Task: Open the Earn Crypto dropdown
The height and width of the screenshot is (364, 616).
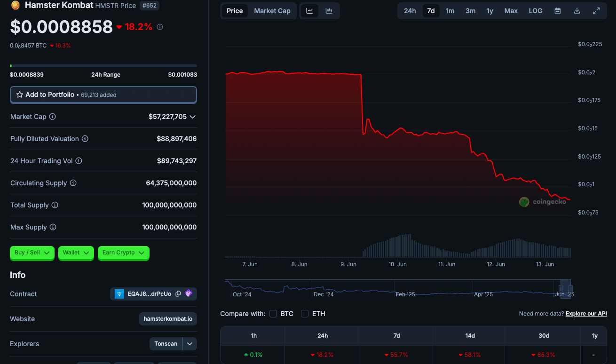Action: click(124, 253)
